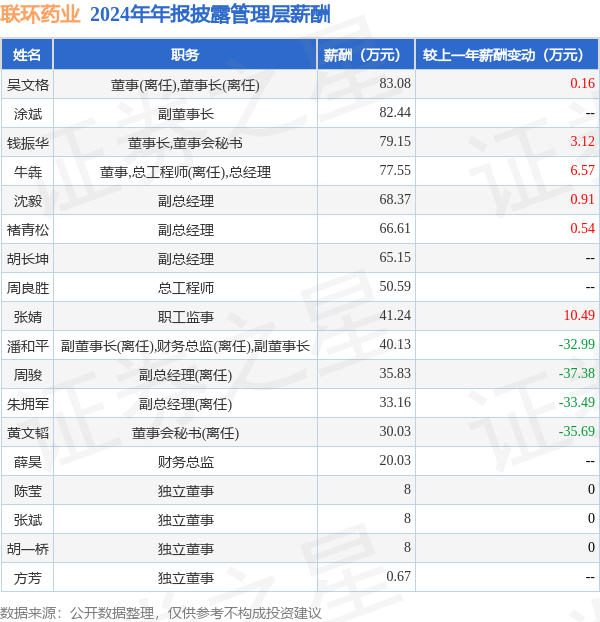Screen dimensions: 600x622
Task: Click the salary value 79.15
Action: click(395, 141)
